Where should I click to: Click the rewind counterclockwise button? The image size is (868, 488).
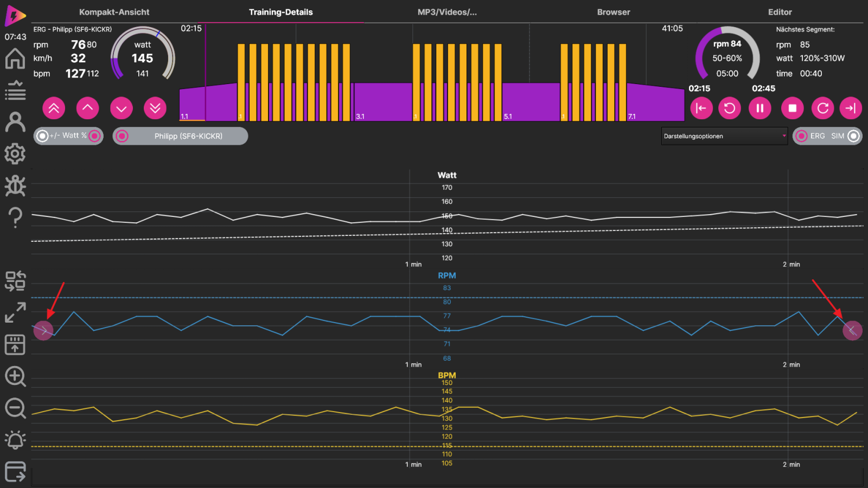click(730, 108)
